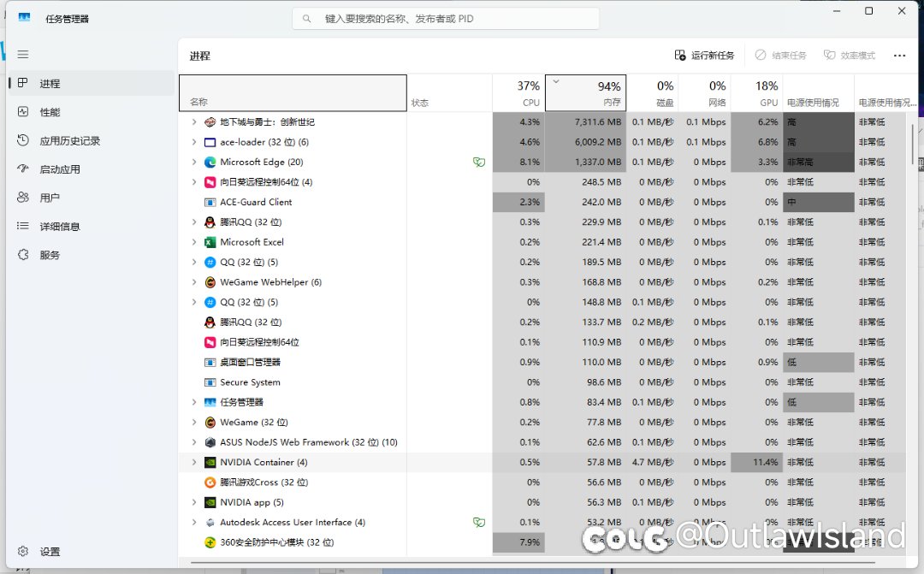Select the 7,311.6 MB memory cell
The height and width of the screenshot is (574, 924).
(x=586, y=122)
